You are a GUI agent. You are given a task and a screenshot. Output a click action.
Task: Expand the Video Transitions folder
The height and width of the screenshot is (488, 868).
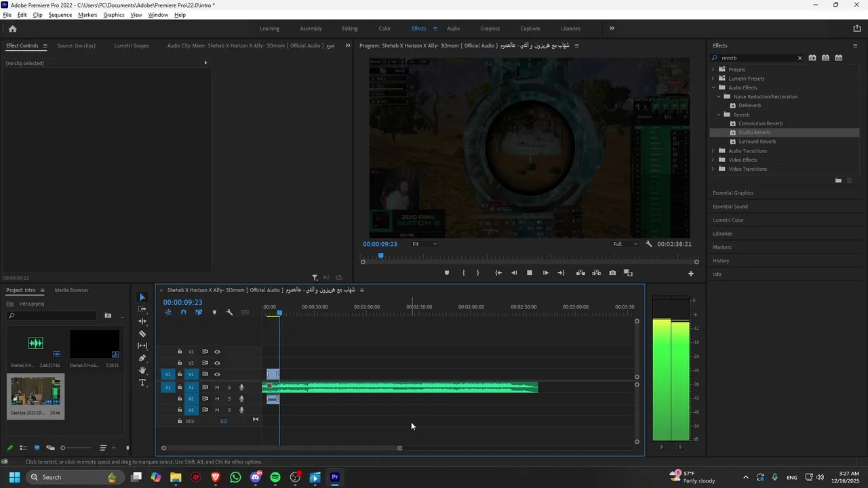pos(713,169)
